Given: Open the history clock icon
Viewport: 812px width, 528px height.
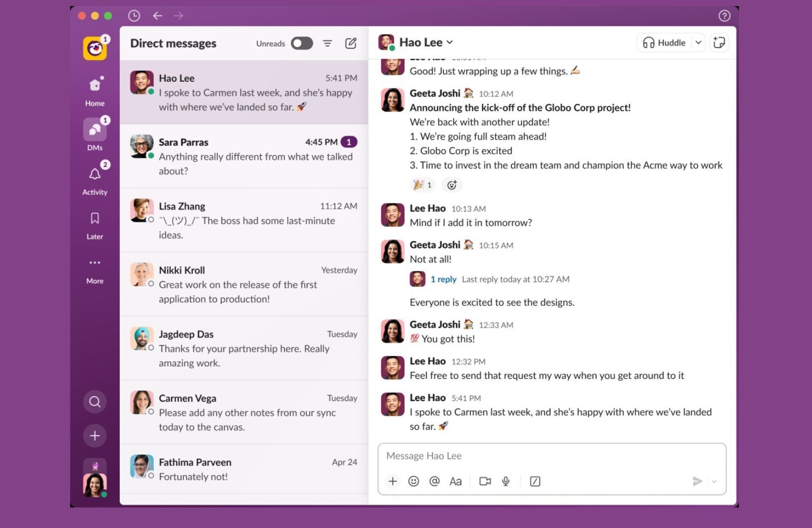Looking at the screenshot, I should click(134, 16).
